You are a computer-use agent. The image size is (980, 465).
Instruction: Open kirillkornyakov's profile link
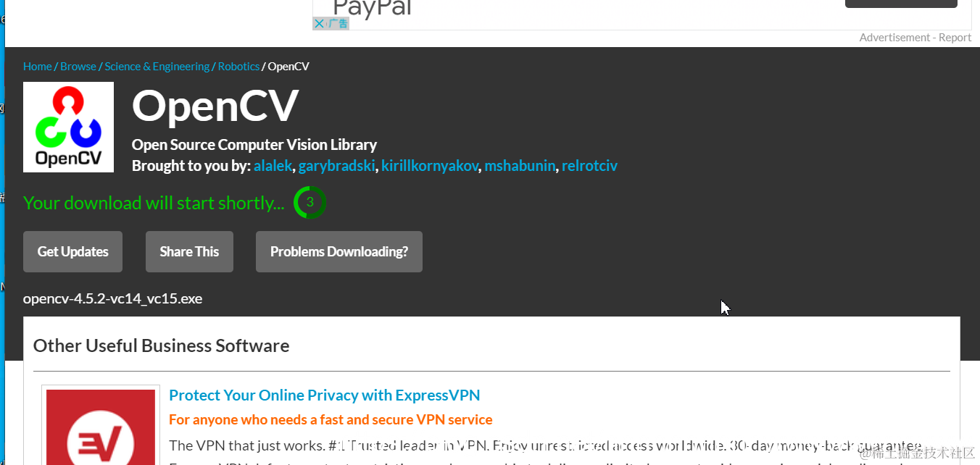coord(430,166)
